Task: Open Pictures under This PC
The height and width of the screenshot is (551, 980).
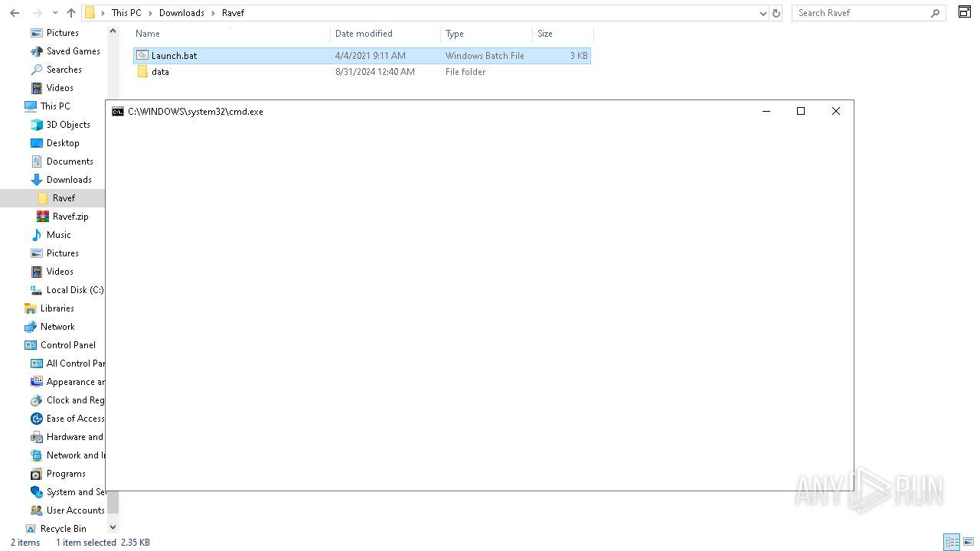Action: pyautogui.click(x=63, y=253)
